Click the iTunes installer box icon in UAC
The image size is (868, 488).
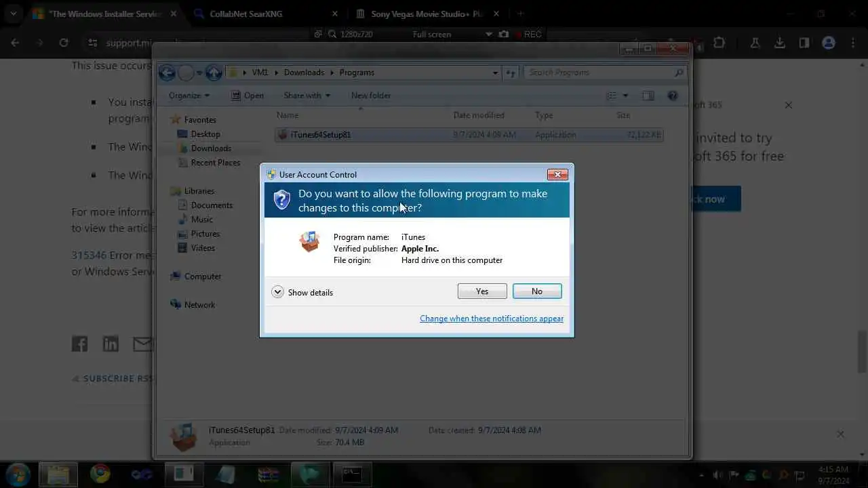(x=310, y=241)
